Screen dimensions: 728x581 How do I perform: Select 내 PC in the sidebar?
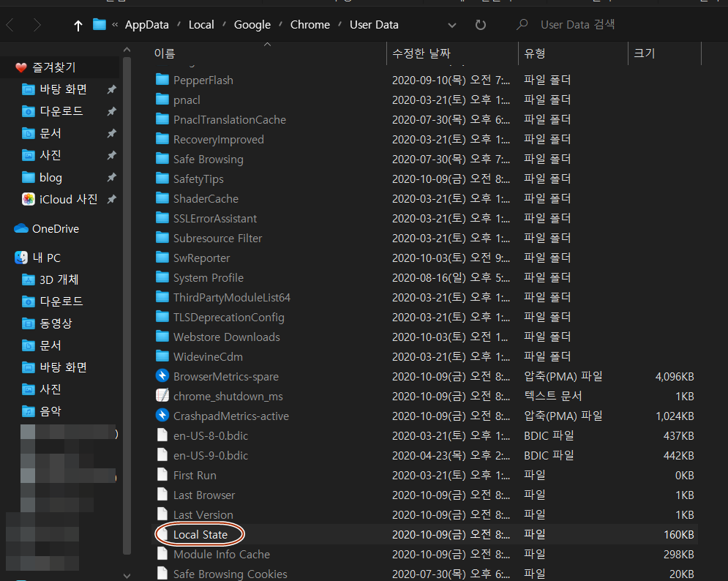point(46,258)
